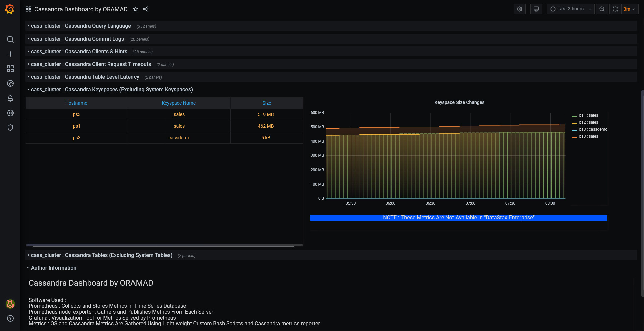
Task: Open the Grafana home logo
Action: pos(10,9)
